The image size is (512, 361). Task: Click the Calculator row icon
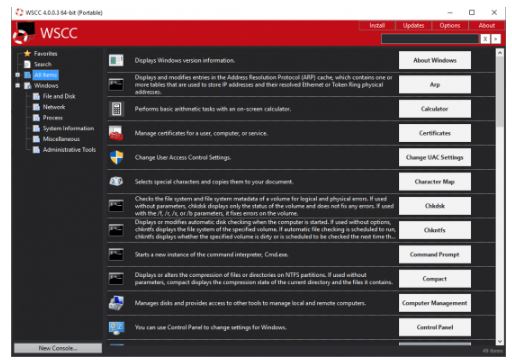pyautogui.click(x=116, y=109)
